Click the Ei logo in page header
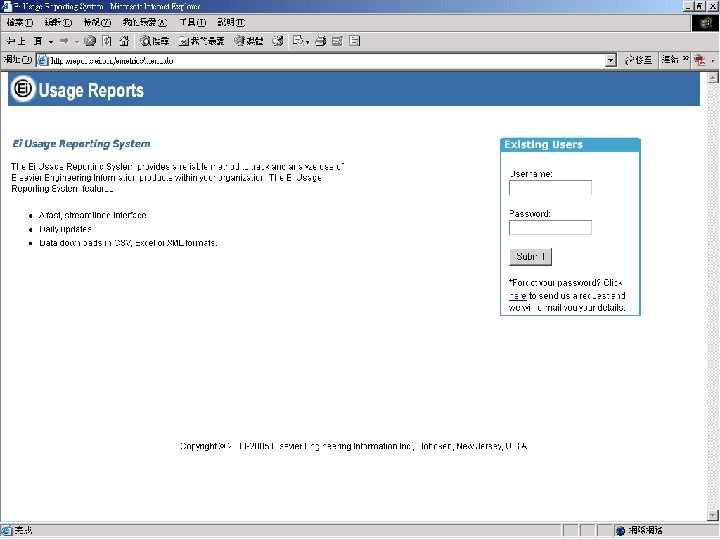The width and height of the screenshot is (720, 540). click(23, 88)
